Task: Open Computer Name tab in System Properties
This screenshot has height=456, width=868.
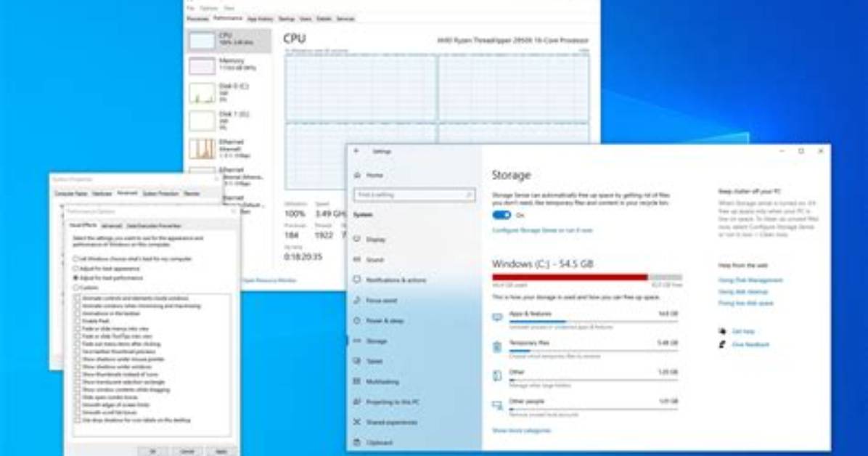Action: coord(71,193)
